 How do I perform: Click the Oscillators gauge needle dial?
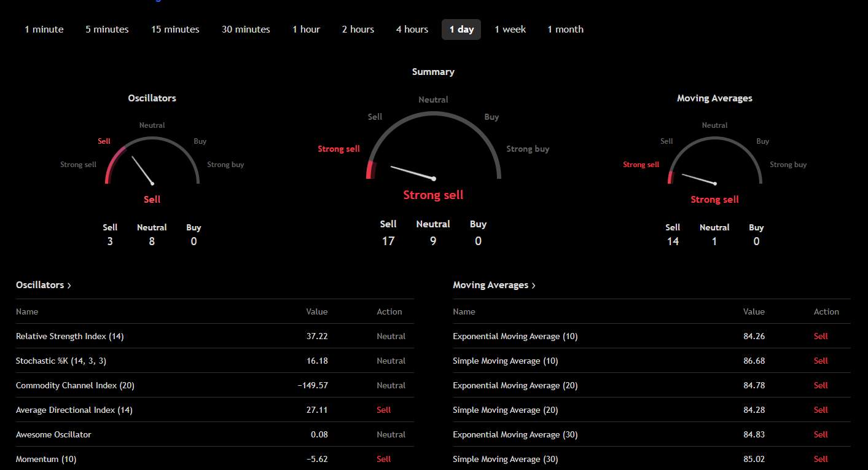(152, 160)
